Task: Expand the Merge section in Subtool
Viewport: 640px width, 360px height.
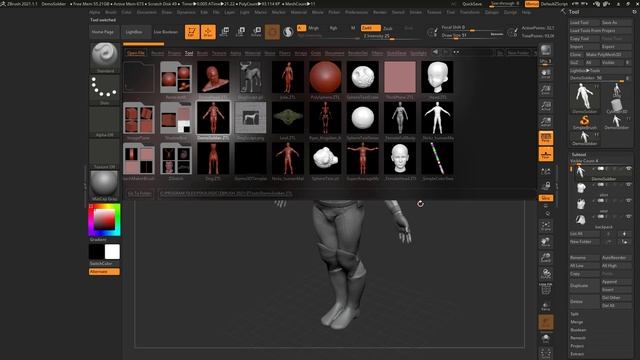Action: 576,322
